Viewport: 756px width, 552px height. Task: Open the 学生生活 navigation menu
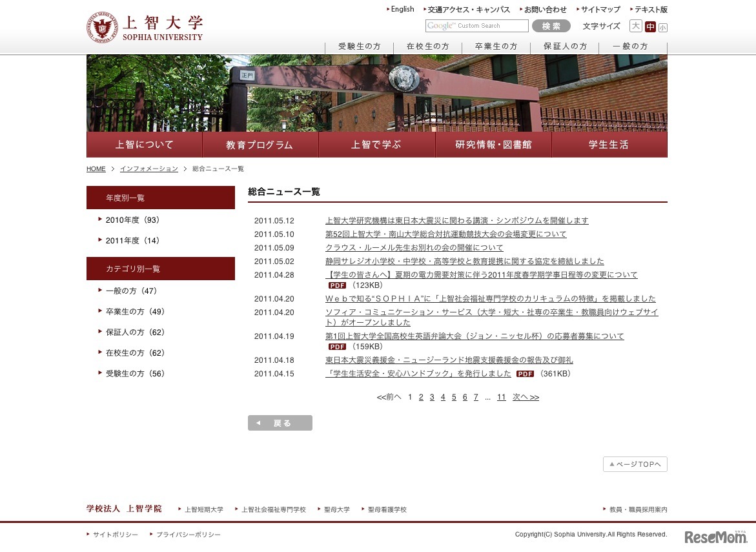point(608,145)
